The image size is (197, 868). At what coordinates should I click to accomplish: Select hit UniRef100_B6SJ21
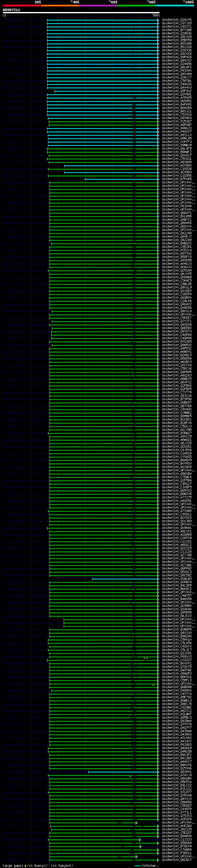[177, 111]
